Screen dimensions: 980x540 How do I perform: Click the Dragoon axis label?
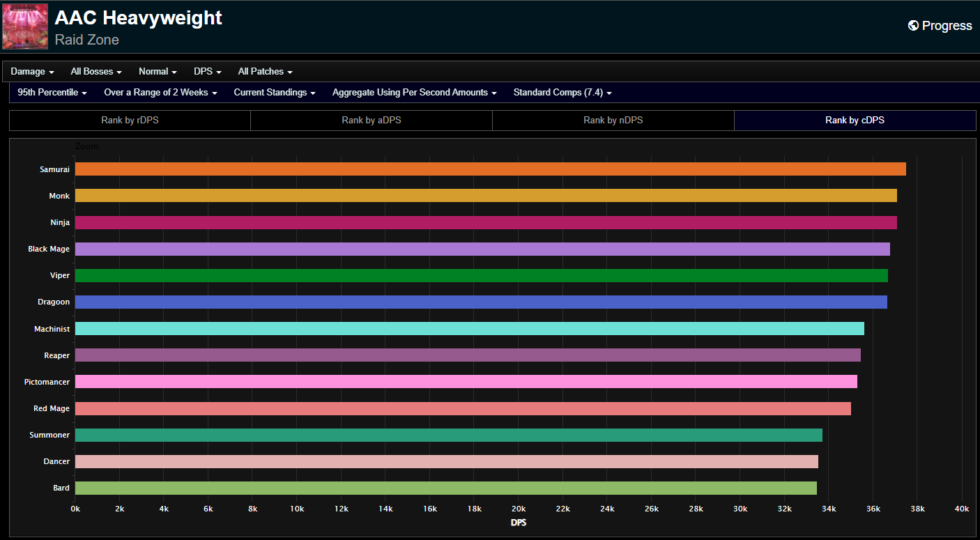point(54,302)
